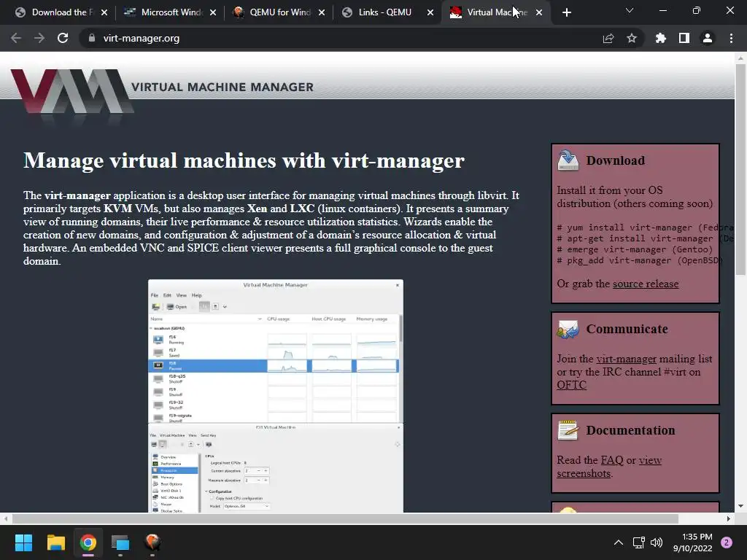Share this page using the share icon

608,38
